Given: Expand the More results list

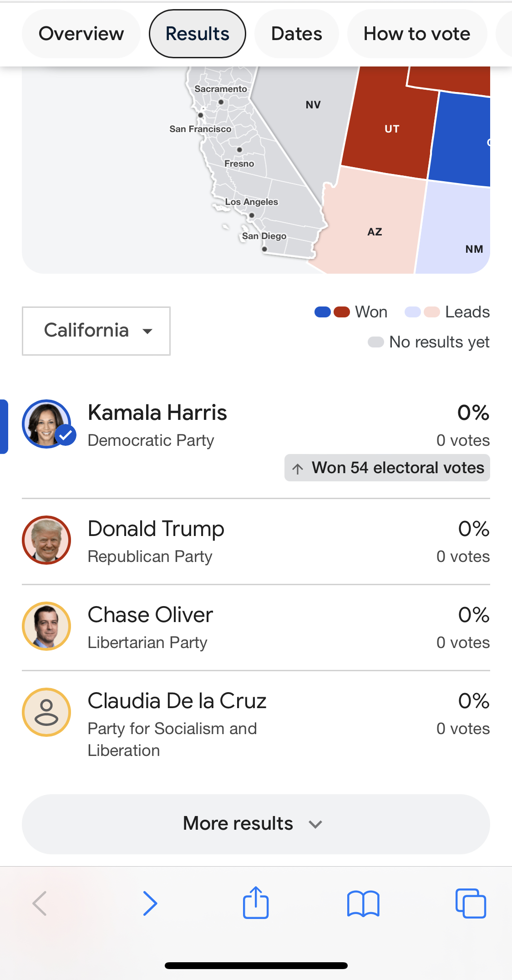Looking at the screenshot, I should 256,824.
